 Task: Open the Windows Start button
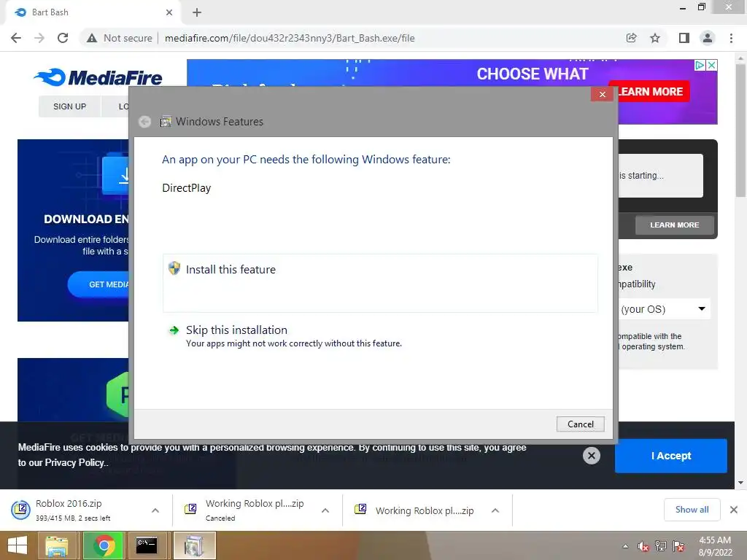[18, 545]
